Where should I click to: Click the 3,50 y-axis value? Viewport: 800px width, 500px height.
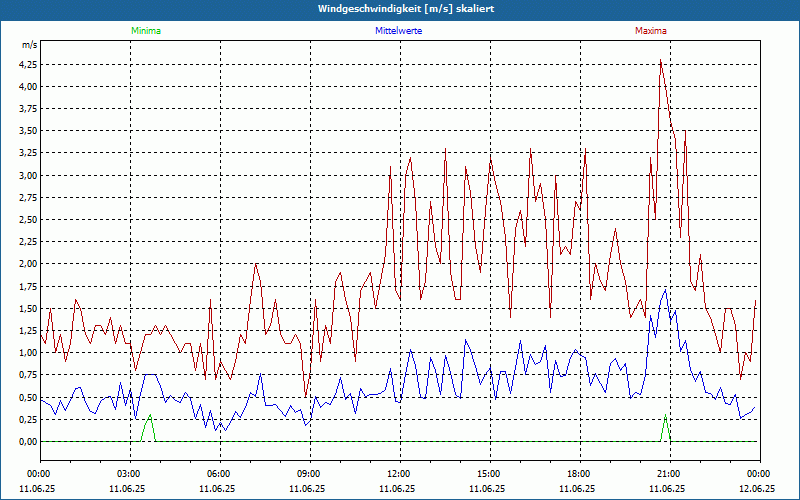pos(28,131)
